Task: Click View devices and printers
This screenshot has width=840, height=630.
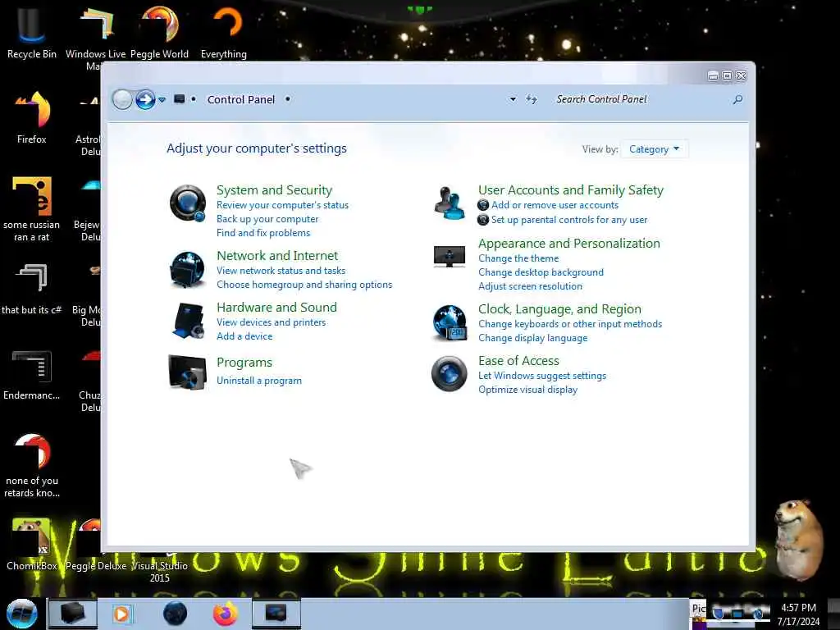Action: (271, 322)
